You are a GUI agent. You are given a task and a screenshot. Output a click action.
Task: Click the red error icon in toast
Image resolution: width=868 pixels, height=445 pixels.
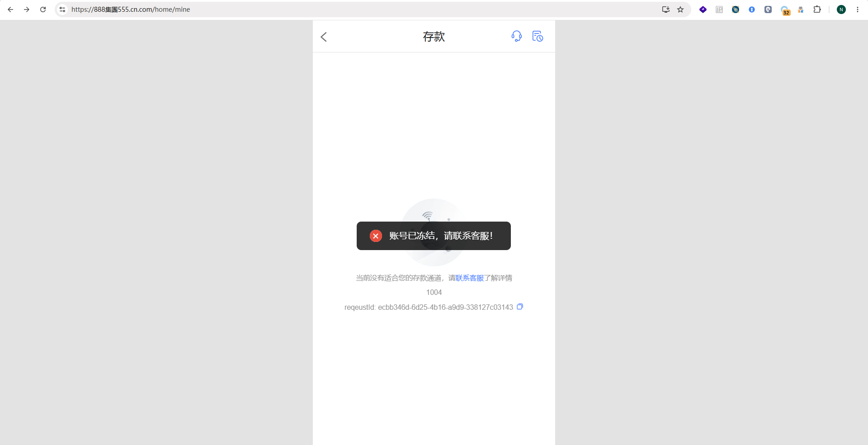(376, 236)
